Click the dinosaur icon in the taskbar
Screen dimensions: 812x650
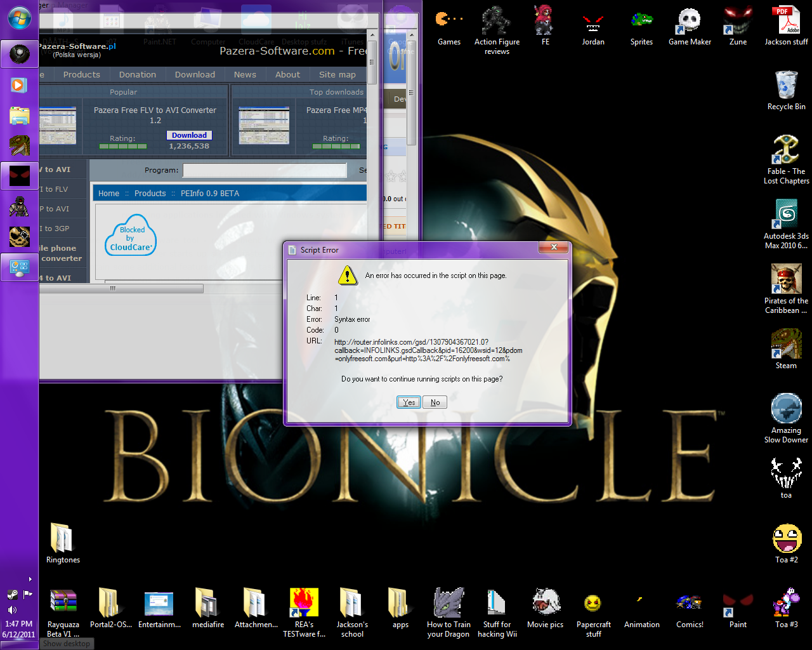[x=19, y=145]
